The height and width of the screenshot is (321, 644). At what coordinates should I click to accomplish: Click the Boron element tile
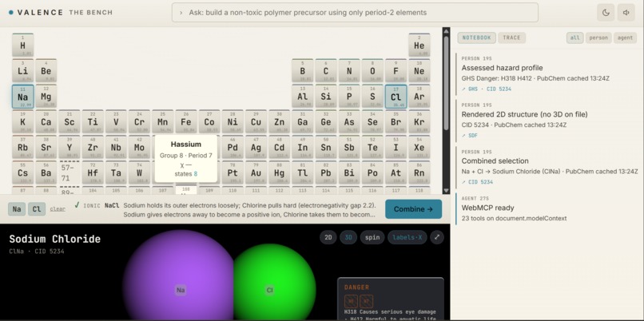click(x=303, y=70)
